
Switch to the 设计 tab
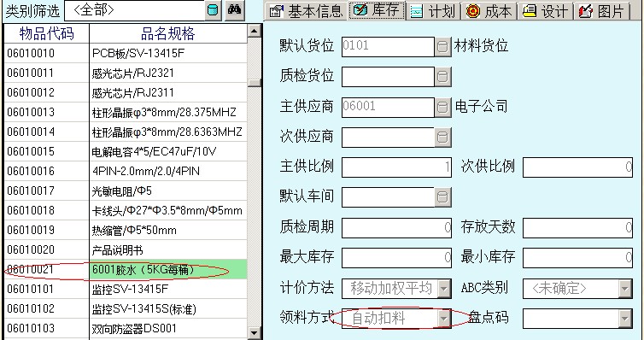[x=547, y=11]
